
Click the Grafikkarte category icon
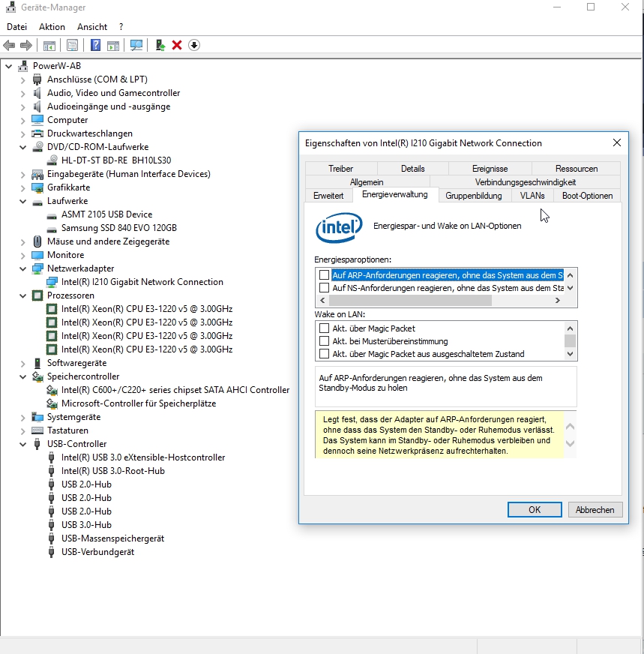tap(37, 187)
